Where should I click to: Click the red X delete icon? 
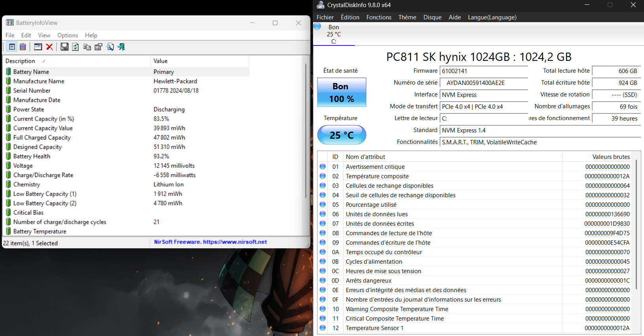point(49,47)
